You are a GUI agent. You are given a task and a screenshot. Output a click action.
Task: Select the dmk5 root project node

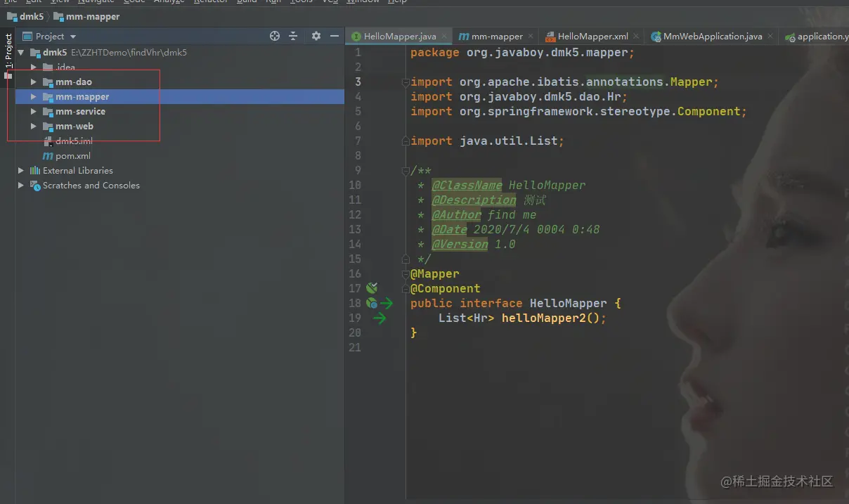[x=55, y=53]
